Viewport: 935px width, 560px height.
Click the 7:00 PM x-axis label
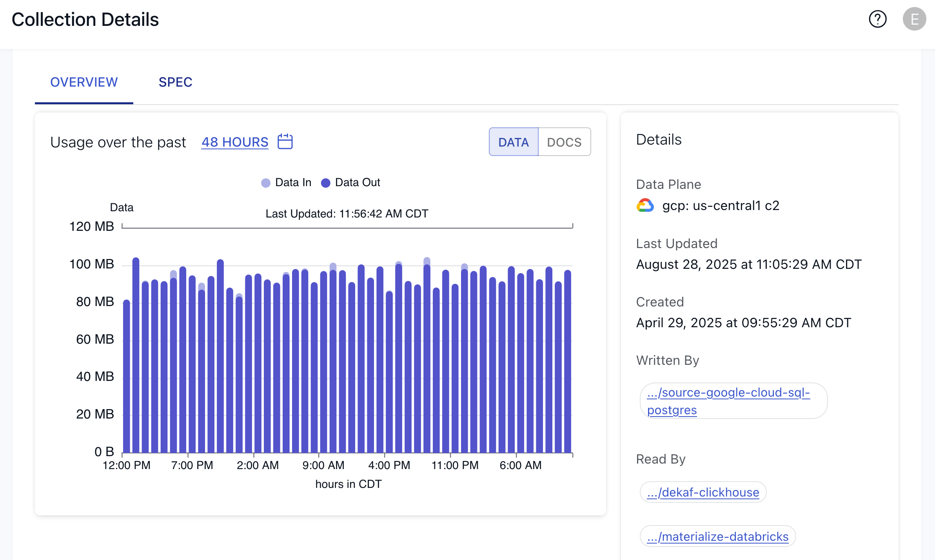[x=192, y=465]
